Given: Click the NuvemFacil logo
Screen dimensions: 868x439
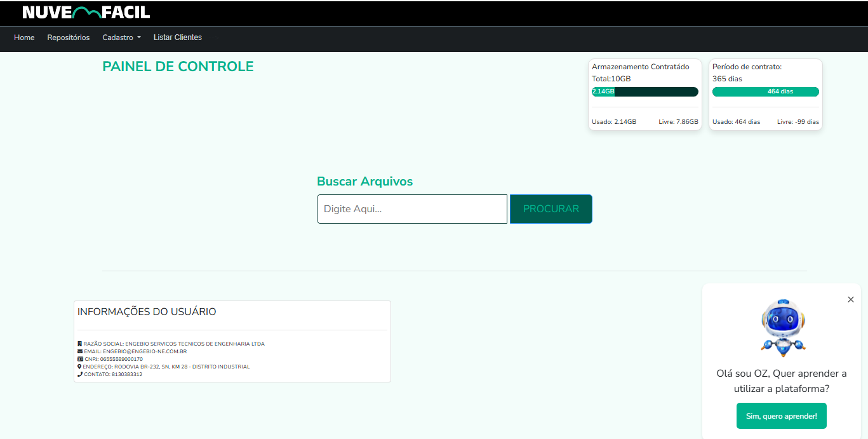Looking at the screenshot, I should coord(86,12).
